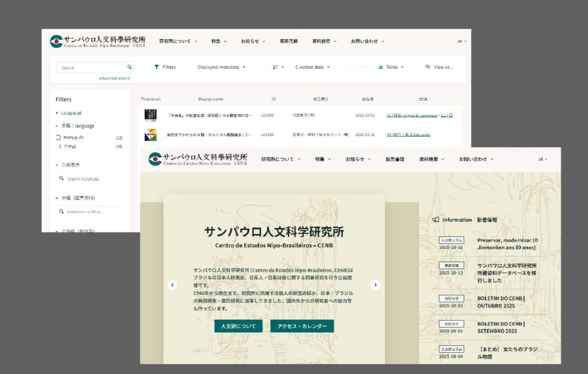Click the search magnifier icon in the search box

pyautogui.click(x=129, y=67)
